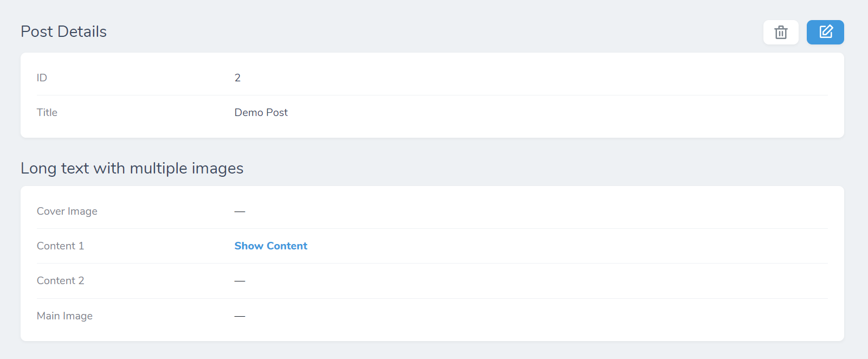Click the Long text with multiple images heading

(132, 168)
